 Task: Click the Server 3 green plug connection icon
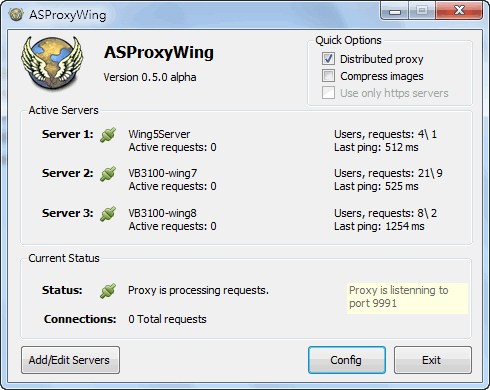108,214
